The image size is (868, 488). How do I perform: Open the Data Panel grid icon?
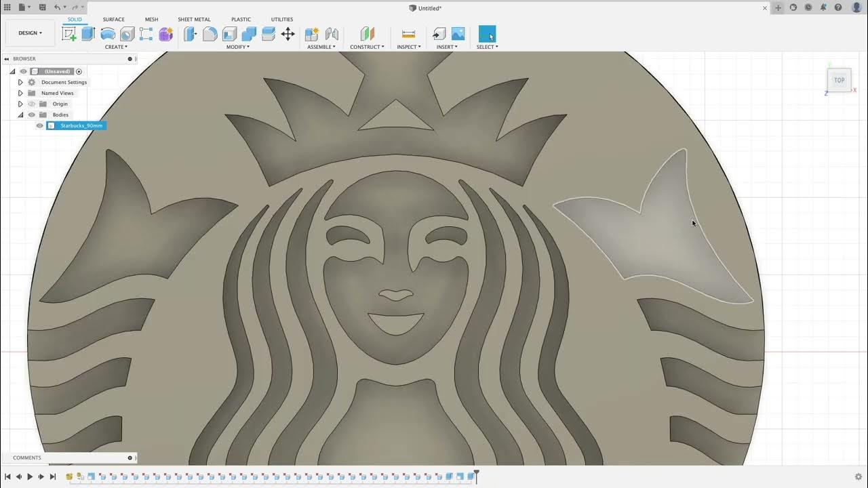tap(7, 7)
